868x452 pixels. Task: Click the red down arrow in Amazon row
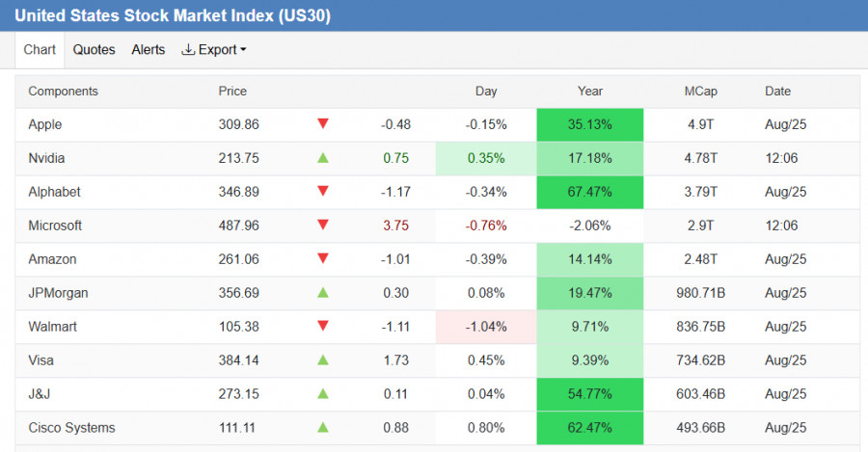[x=323, y=258]
